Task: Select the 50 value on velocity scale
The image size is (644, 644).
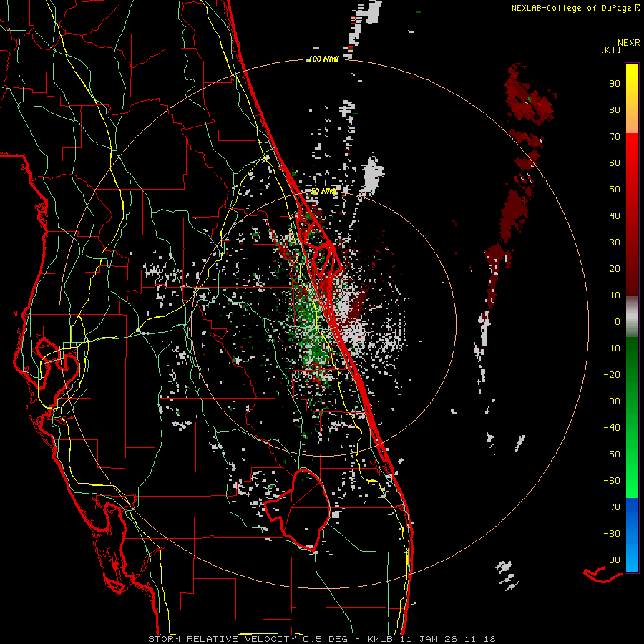Action: (x=615, y=190)
